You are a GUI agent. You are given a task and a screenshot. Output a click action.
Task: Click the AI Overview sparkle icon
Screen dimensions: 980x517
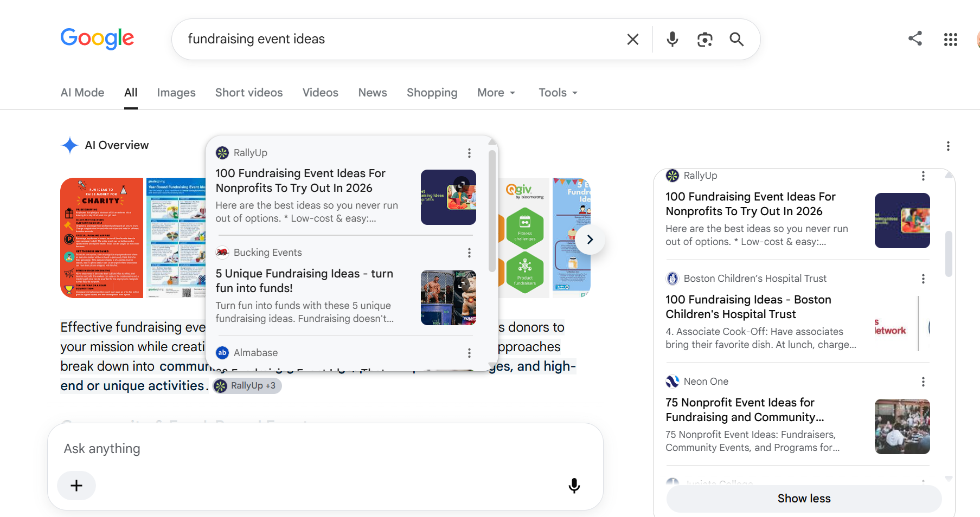tap(70, 145)
